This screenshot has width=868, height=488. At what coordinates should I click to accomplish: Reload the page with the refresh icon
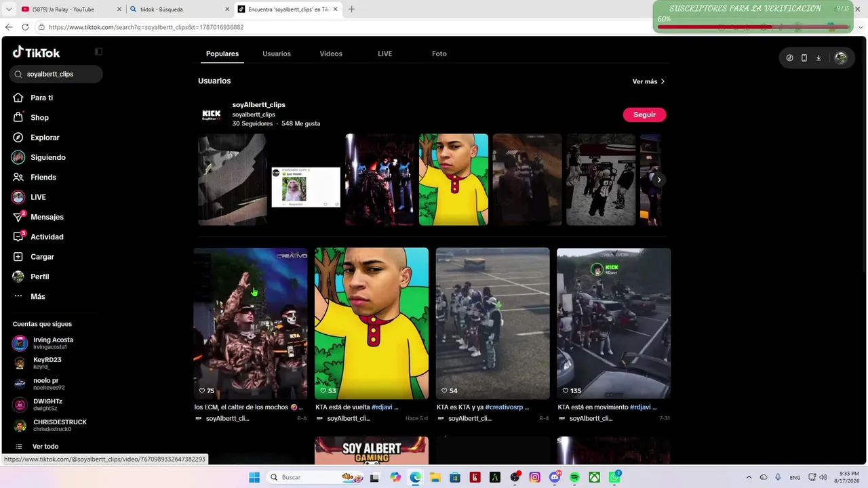click(x=25, y=27)
